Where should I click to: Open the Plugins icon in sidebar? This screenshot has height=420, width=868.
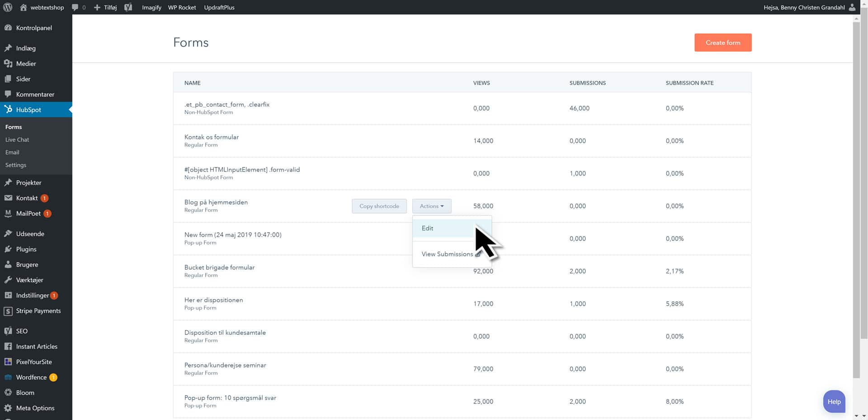click(8, 249)
